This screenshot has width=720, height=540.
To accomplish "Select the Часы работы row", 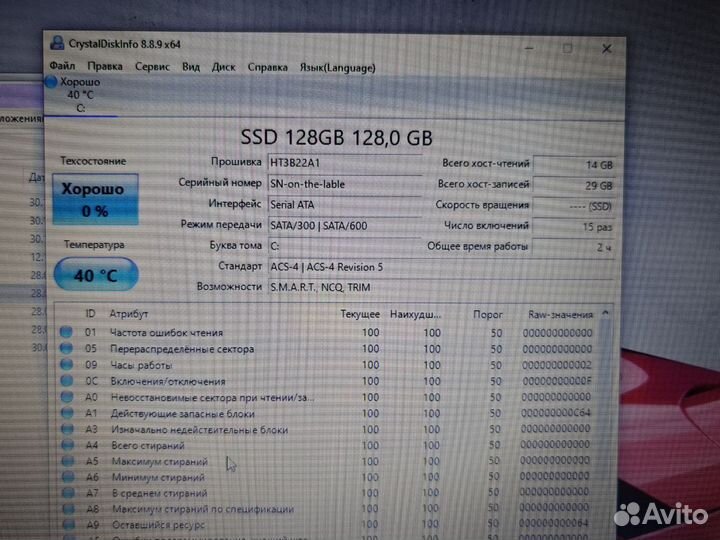I will point(327,365).
